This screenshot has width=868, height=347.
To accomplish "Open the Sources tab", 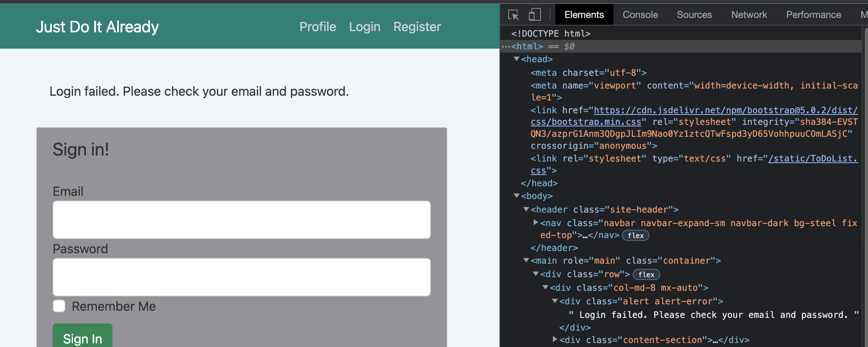I will (x=694, y=15).
